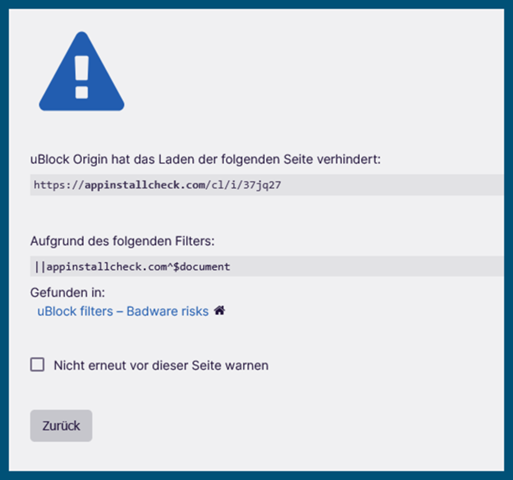Go back with the Zurück button

tap(61, 426)
